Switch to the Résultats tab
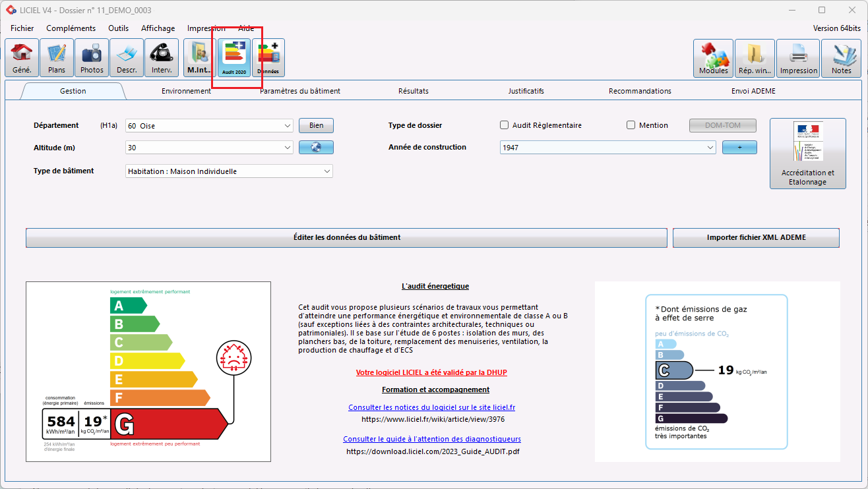Screen dimensions: 868x489 (x=414, y=91)
